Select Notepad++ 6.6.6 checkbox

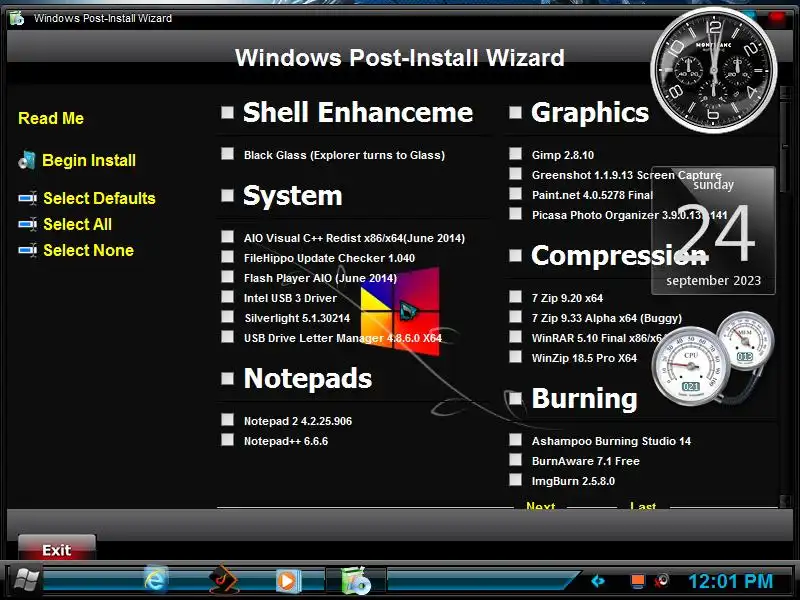pos(228,440)
